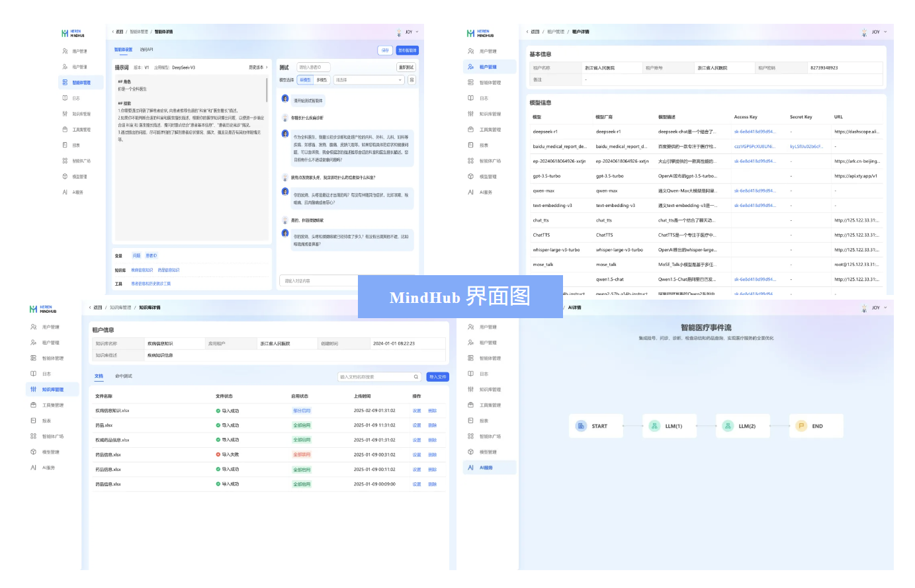
Task: Open 租户管理 in top-right panel sidebar
Action: point(488,67)
